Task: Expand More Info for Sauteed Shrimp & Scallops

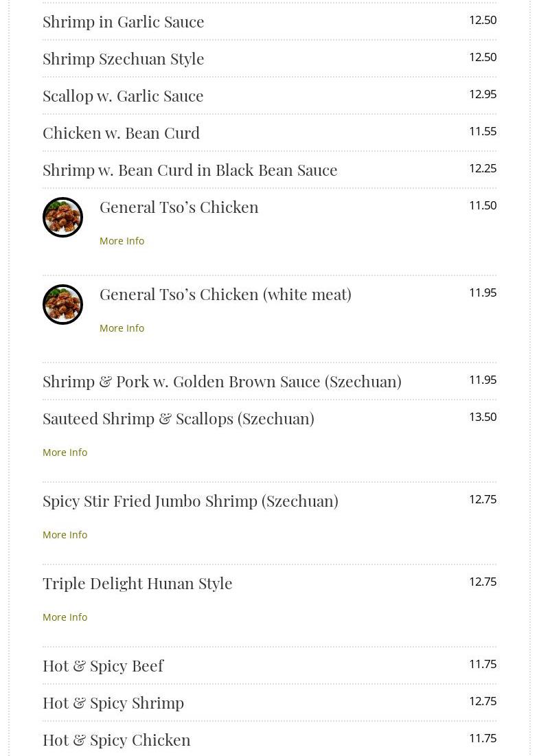Action: click(x=65, y=453)
